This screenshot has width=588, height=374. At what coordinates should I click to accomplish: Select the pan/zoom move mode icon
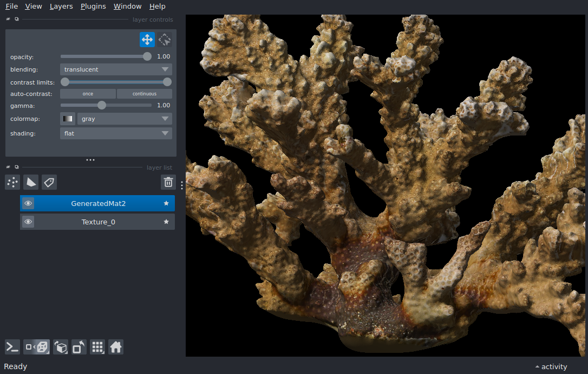pyautogui.click(x=147, y=40)
